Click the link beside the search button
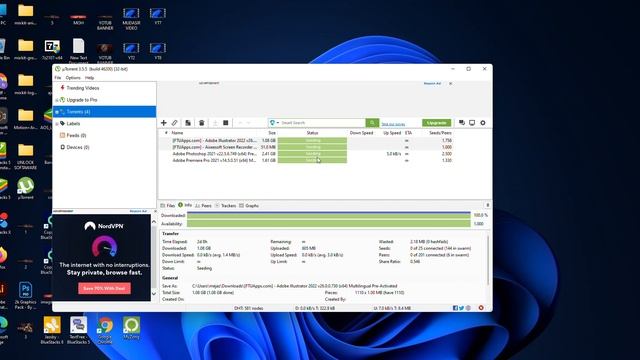 click(393, 124)
